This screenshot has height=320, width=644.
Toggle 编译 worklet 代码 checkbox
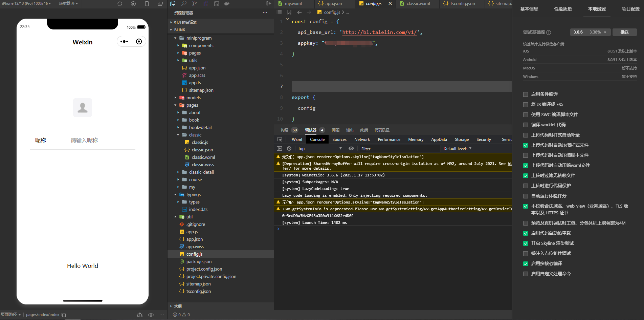[x=526, y=125]
